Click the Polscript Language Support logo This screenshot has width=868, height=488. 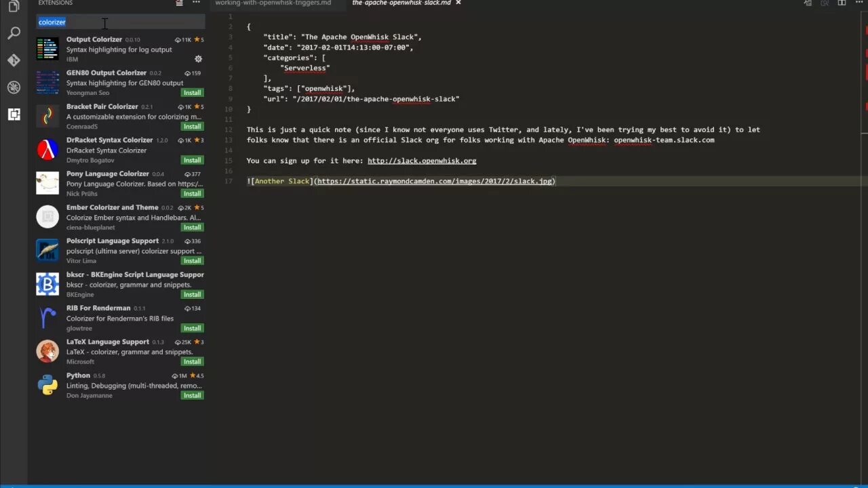pos(47,250)
